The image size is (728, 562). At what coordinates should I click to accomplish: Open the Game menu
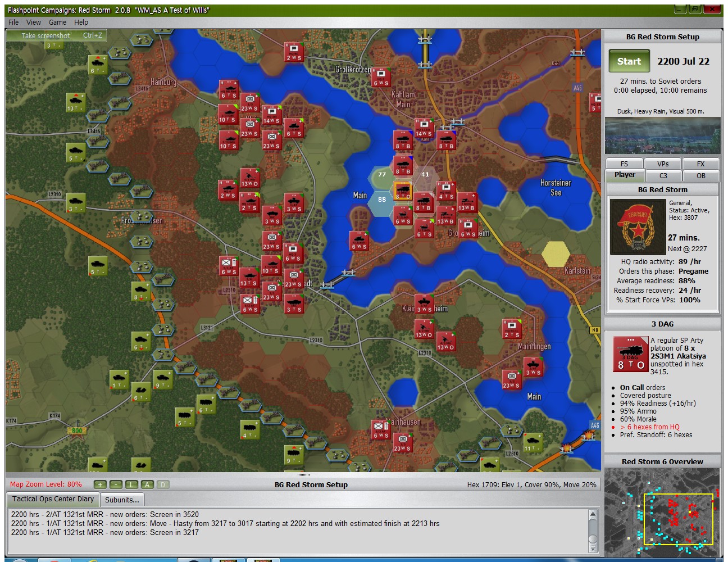(57, 22)
